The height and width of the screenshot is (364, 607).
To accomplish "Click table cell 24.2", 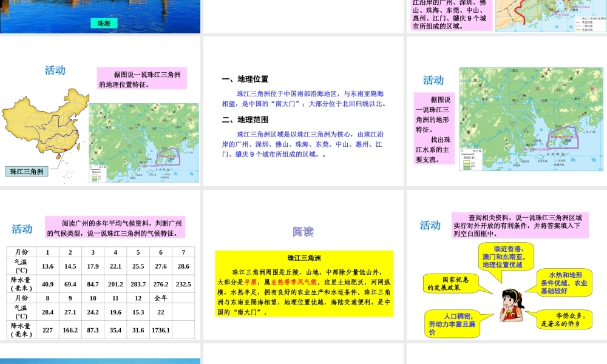I will tap(93, 312).
